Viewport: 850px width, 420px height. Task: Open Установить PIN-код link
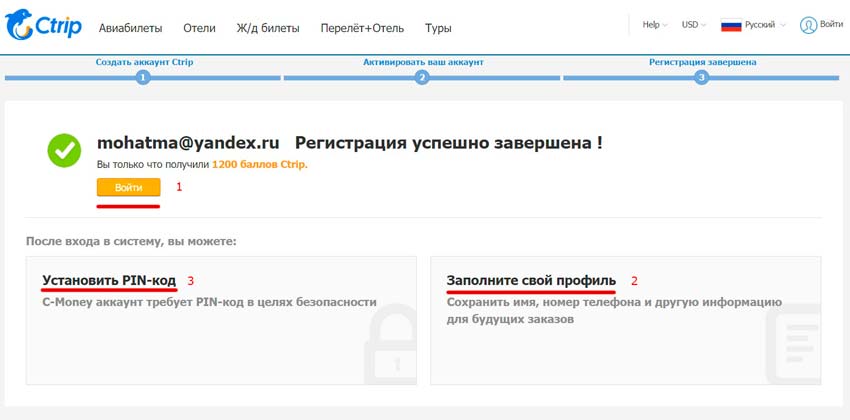coord(109,281)
